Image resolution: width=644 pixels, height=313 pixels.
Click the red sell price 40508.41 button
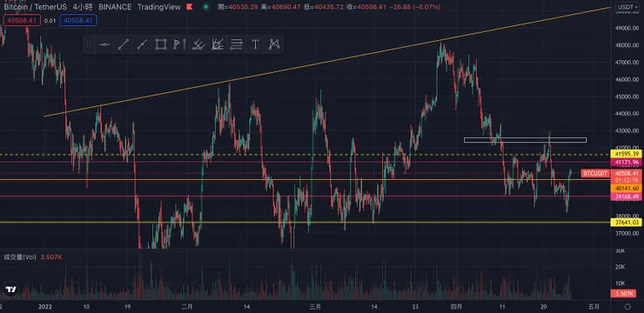pyautogui.click(x=22, y=20)
